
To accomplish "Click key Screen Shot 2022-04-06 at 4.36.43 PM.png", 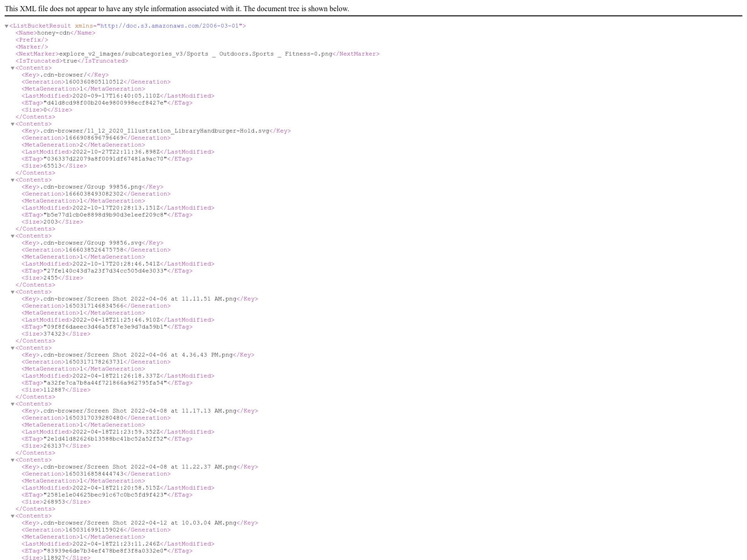I will point(136,355).
